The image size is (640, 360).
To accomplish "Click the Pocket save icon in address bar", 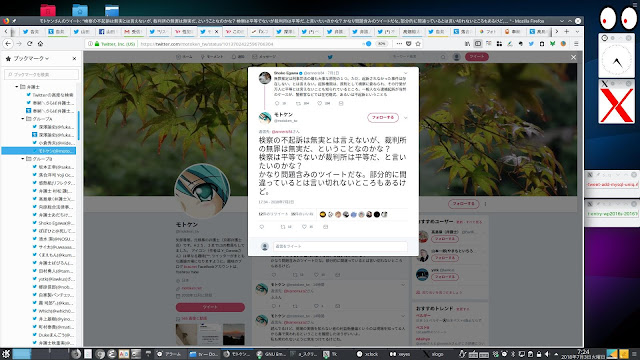I will pos(409,44).
